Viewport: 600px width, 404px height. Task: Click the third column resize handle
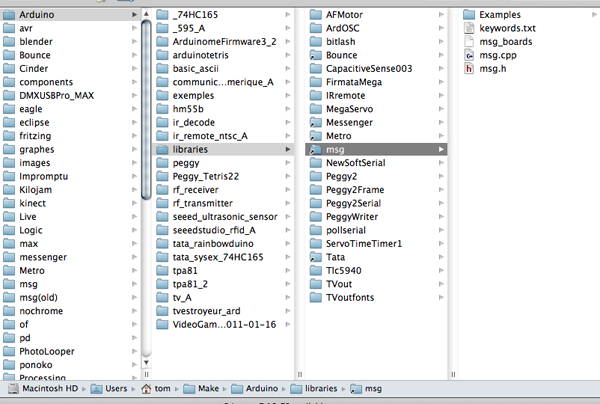[453, 374]
